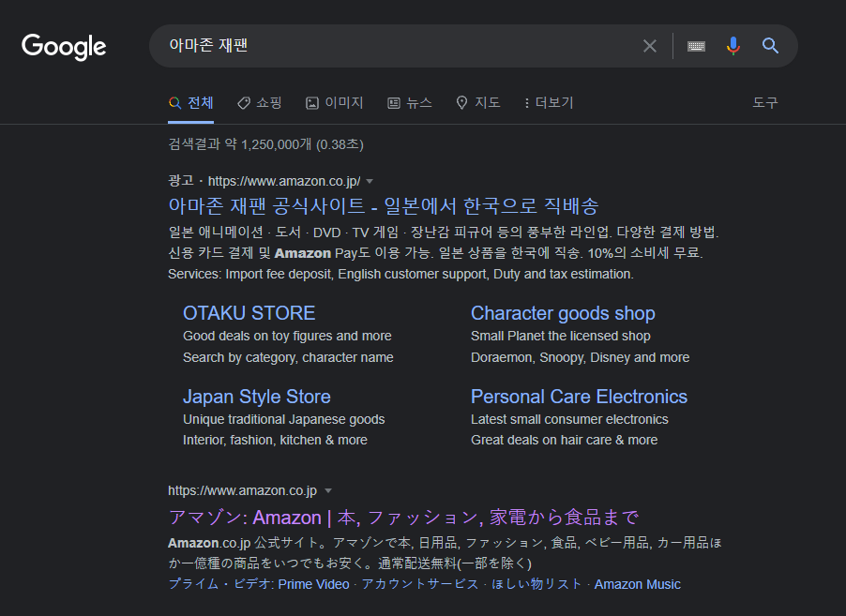Click text 'Interior, fashion, kitchen & more'
846x616 pixels.
coord(275,440)
